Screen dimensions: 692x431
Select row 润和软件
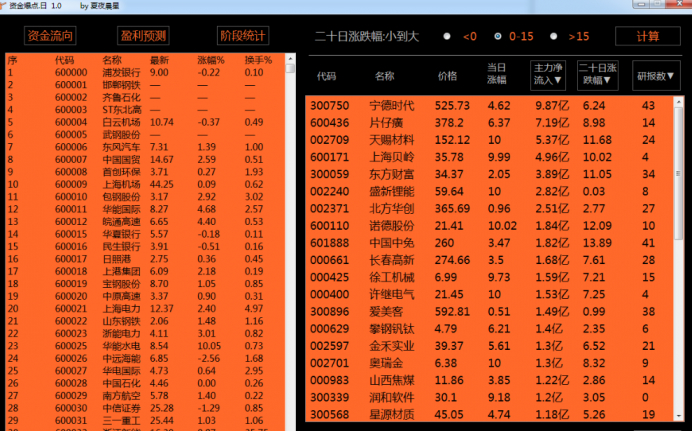pos(490,397)
